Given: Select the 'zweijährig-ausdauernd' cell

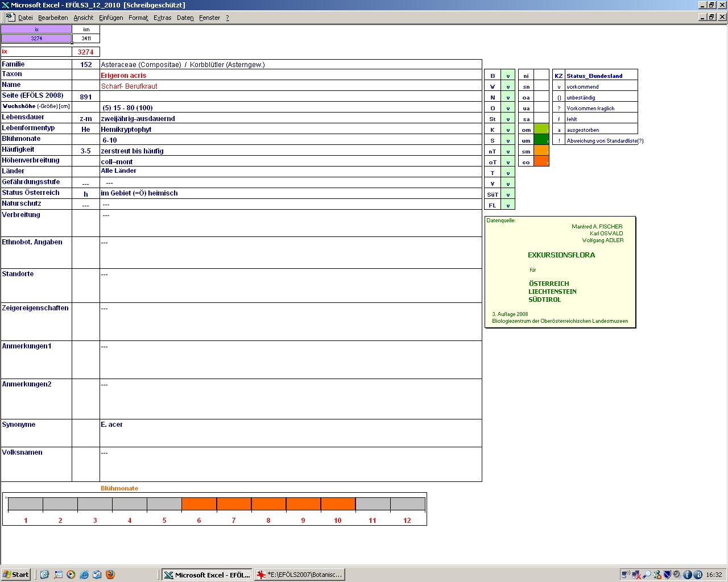Looking at the screenshot, I should coord(291,118).
